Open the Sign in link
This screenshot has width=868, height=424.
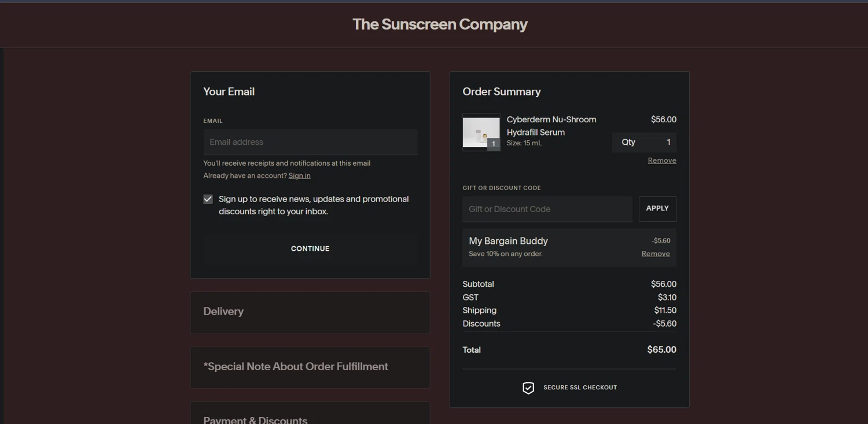300,176
